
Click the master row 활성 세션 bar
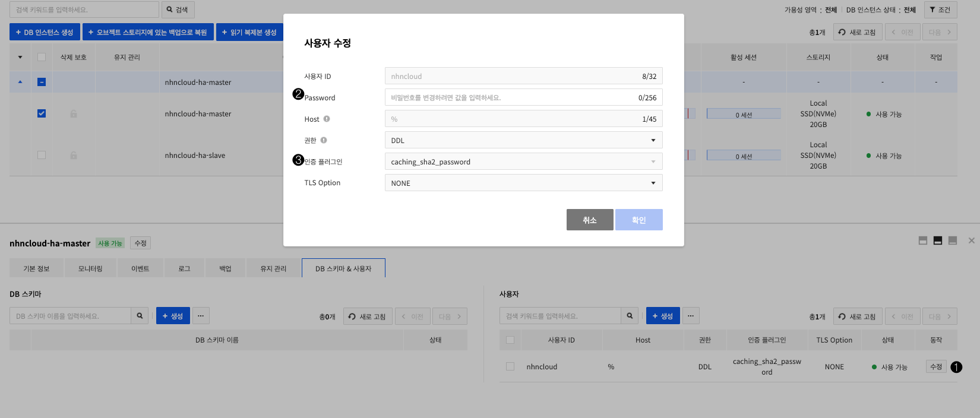744,113
